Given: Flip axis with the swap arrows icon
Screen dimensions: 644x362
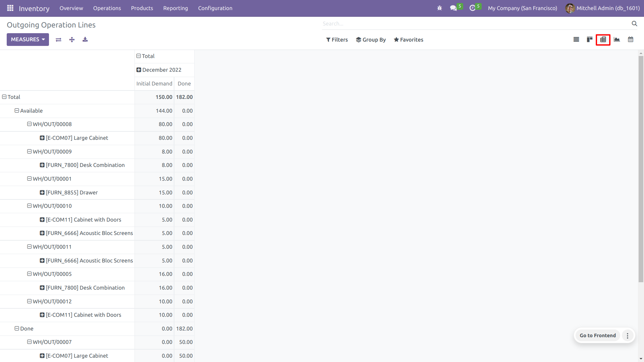Looking at the screenshot, I should click(58, 40).
